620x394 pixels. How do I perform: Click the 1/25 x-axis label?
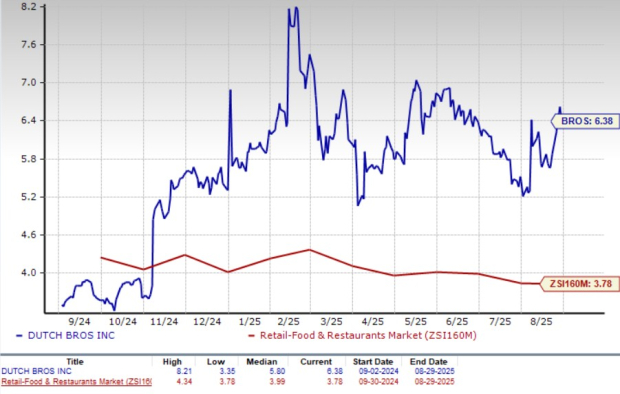point(250,321)
